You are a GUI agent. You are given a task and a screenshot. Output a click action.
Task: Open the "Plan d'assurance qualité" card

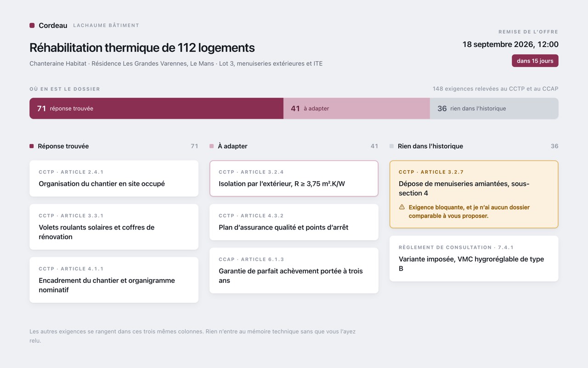294,222
